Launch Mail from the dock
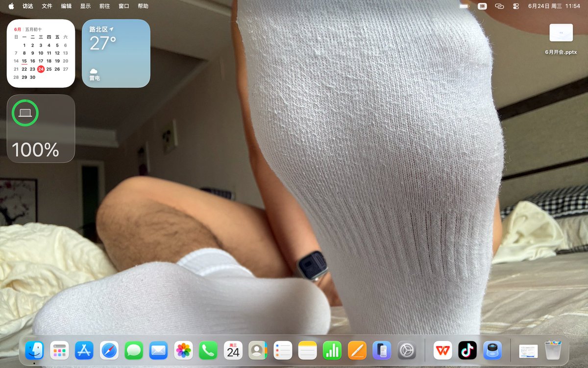 coord(159,350)
